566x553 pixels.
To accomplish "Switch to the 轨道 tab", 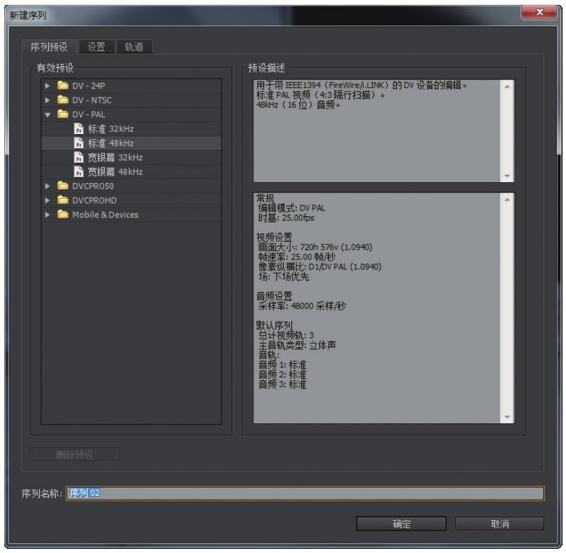I will 134,47.
